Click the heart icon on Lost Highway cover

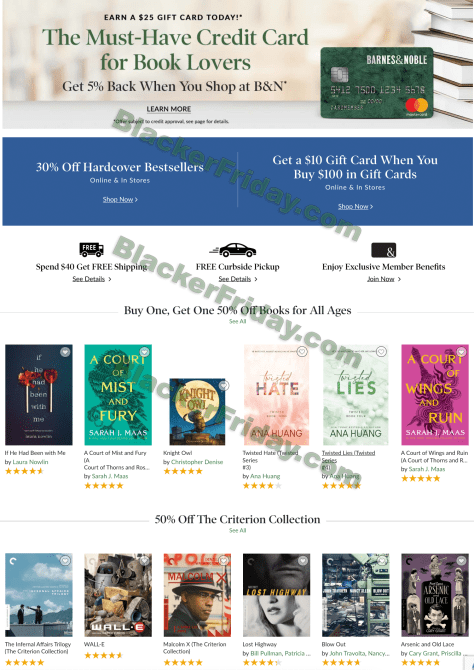pyautogui.click(x=303, y=561)
